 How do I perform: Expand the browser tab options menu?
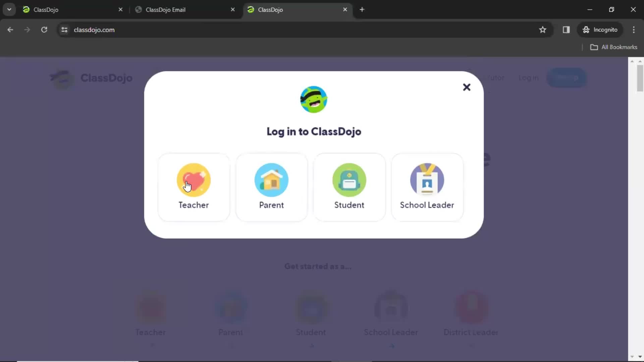[9, 9]
